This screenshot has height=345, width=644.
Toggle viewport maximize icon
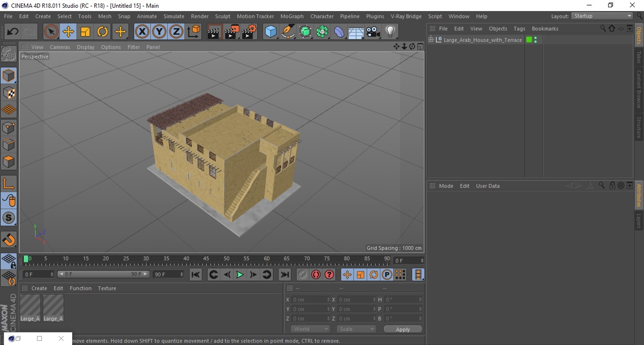(x=420, y=47)
